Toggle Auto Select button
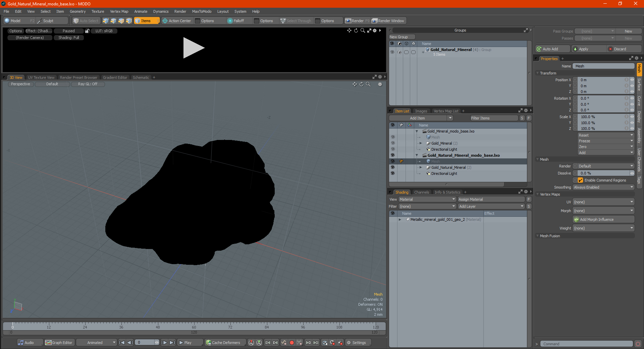This screenshot has width=644, height=349. click(x=86, y=21)
